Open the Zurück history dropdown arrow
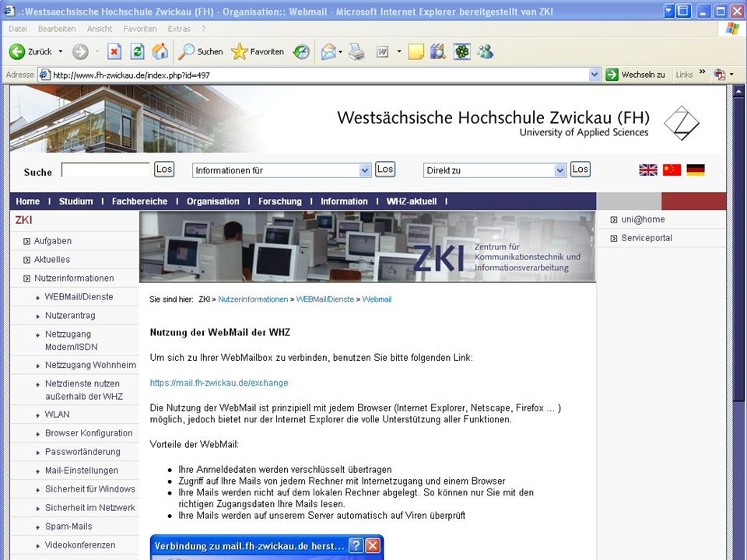This screenshot has width=747, height=560. (x=61, y=51)
